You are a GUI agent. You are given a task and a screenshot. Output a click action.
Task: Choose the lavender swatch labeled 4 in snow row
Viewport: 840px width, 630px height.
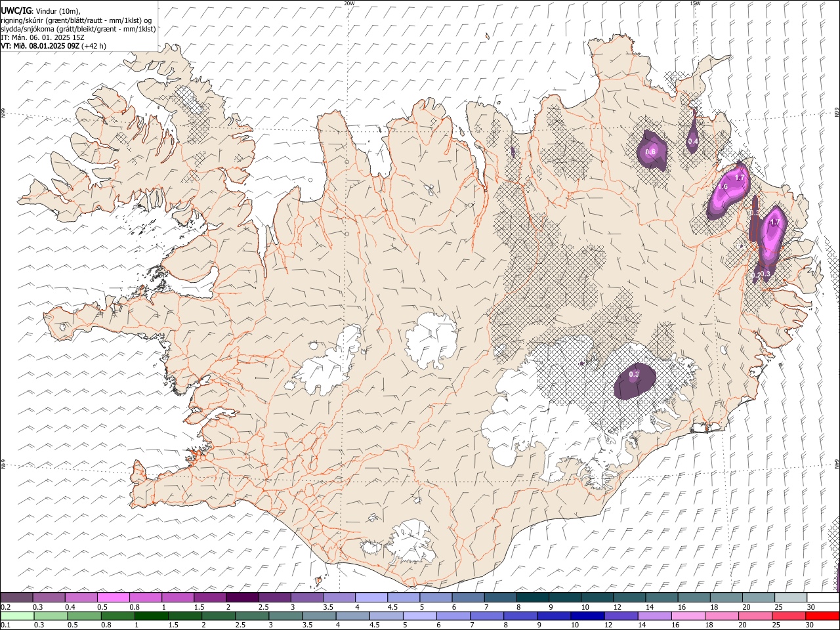[371, 597]
